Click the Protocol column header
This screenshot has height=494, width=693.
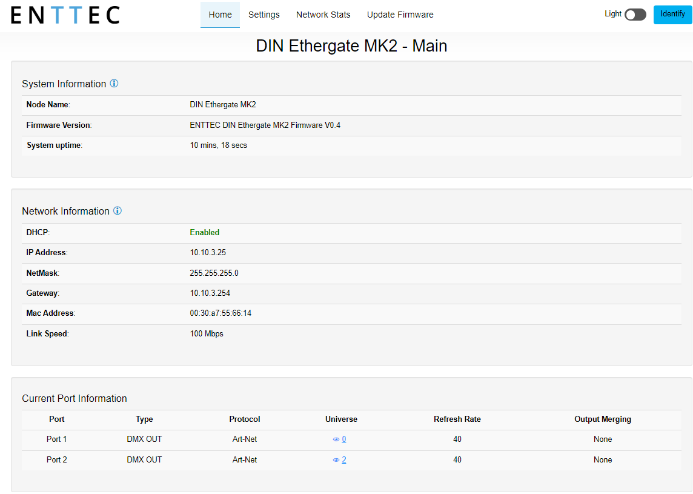(244, 419)
